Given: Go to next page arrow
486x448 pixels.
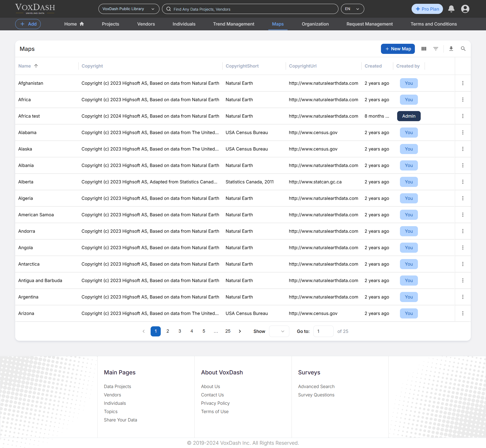Looking at the screenshot, I should pyautogui.click(x=240, y=331).
